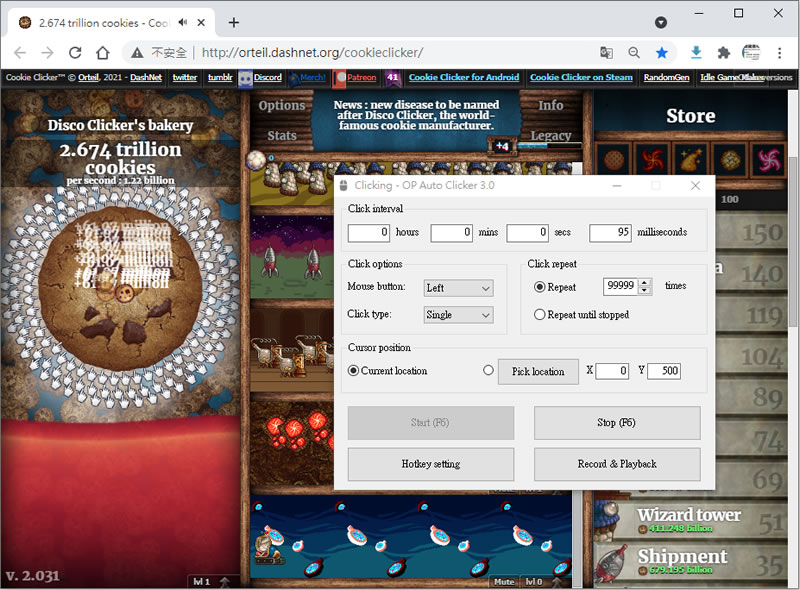This screenshot has height=590, width=800.
Task: Open the translate page icon
Action: [606, 53]
